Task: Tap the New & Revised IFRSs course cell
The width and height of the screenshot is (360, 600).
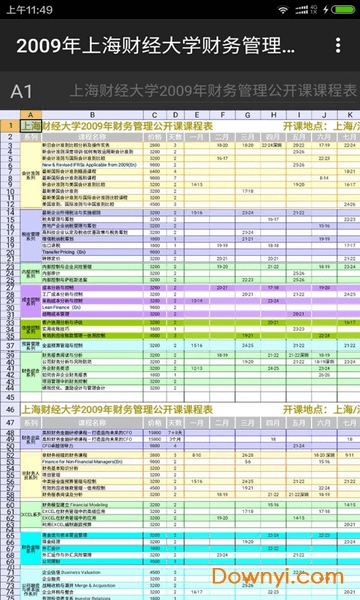Action: [92, 165]
